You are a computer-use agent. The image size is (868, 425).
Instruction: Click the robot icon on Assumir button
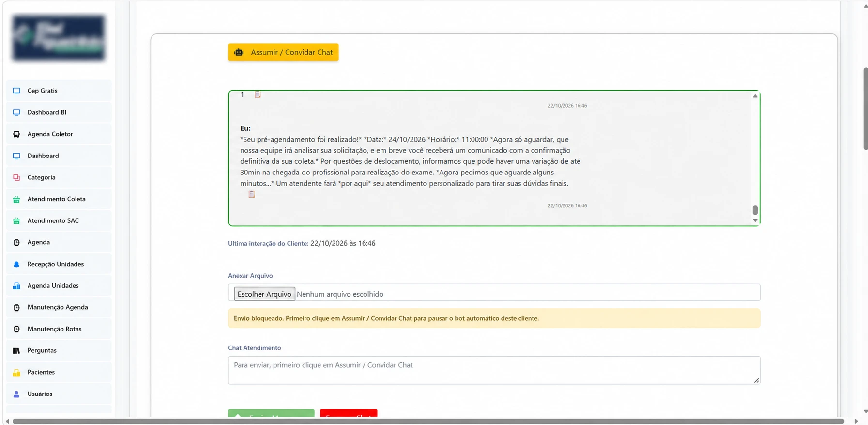click(239, 52)
